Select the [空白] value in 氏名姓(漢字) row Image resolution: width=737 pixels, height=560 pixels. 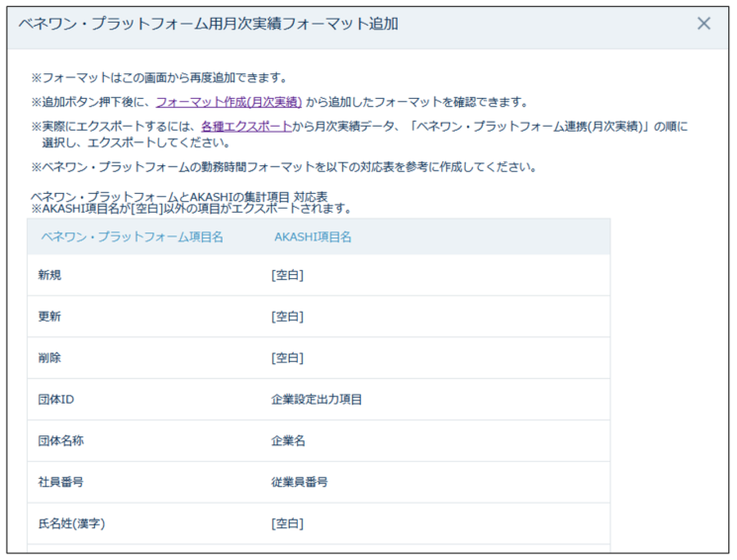pos(287,523)
